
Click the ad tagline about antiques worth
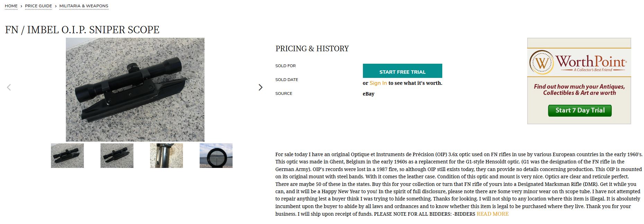(579, 90)
